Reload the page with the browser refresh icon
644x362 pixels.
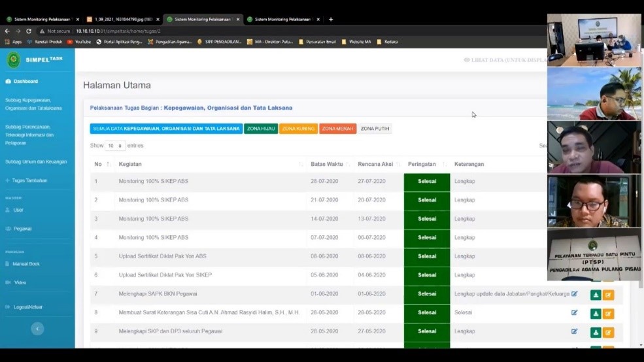tap(29, 31)
